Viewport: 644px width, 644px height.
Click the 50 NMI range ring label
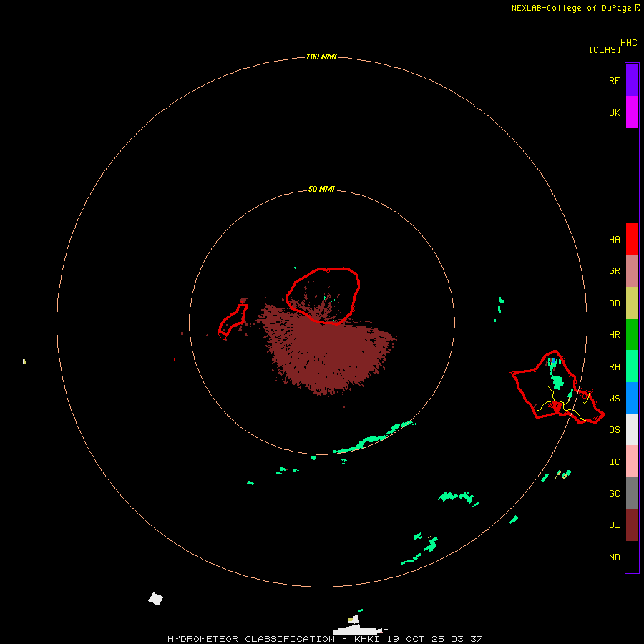321,189
